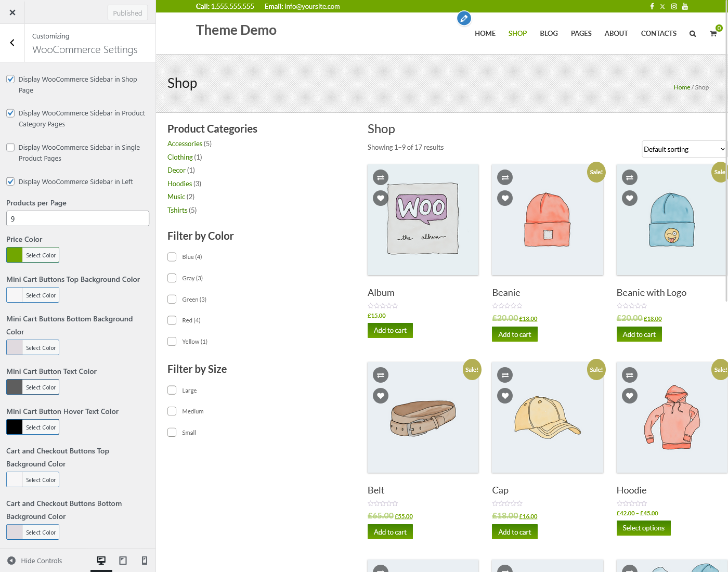728x572 pixels.
Task: Open the BLOG menu item
Action: click(549, 33)
